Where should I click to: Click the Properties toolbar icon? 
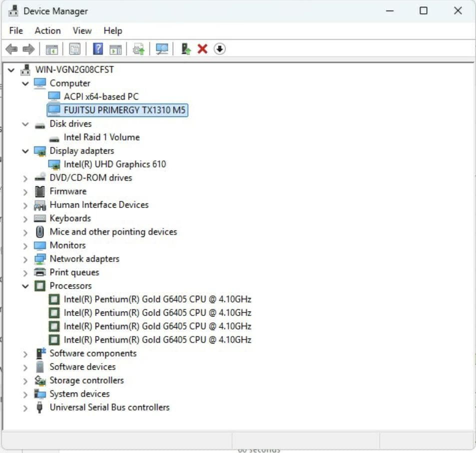tap(75, 48)
